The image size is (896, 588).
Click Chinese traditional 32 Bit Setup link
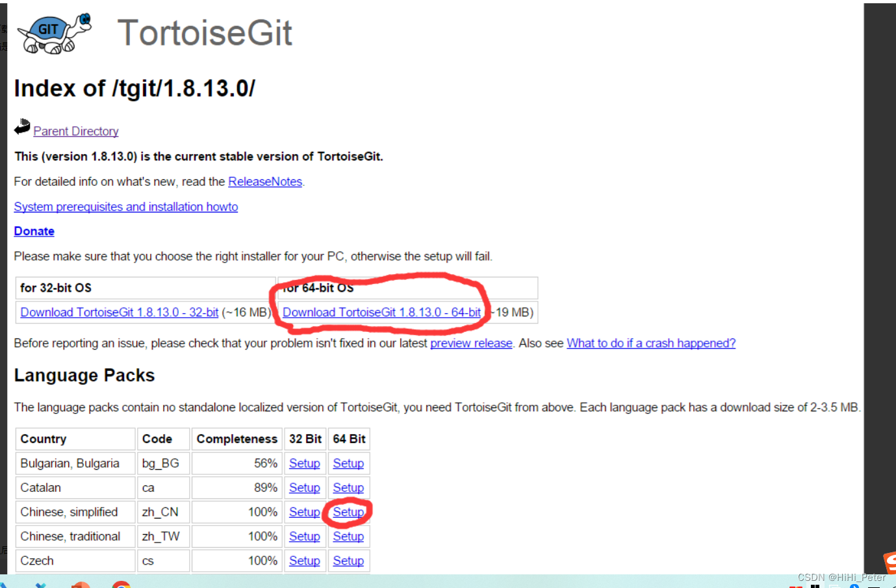[x=305, y=537]
